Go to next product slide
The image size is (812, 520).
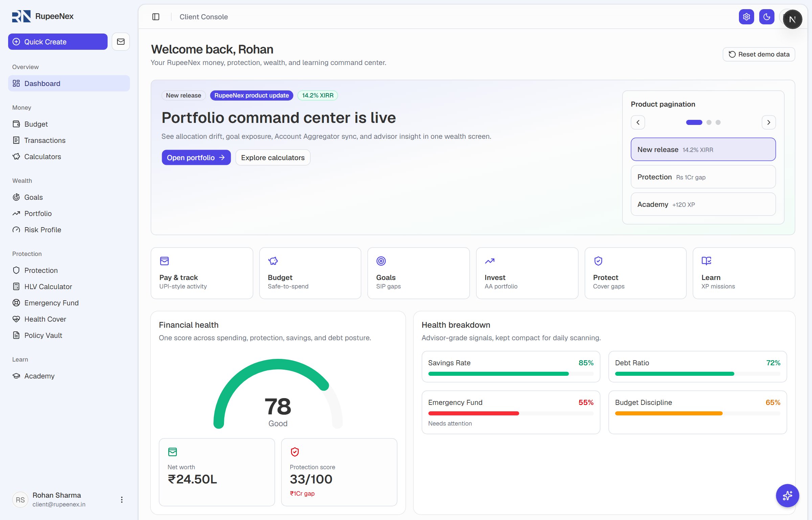pos(769,123)
